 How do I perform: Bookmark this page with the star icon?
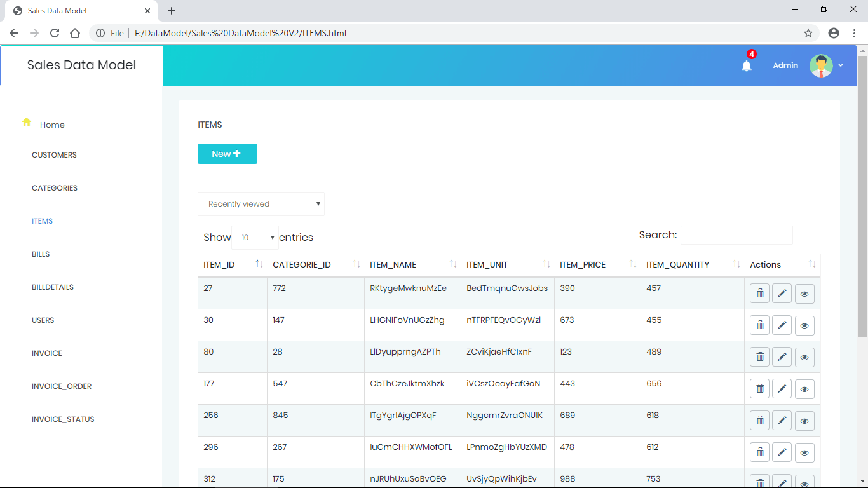(x=808, y=33)
